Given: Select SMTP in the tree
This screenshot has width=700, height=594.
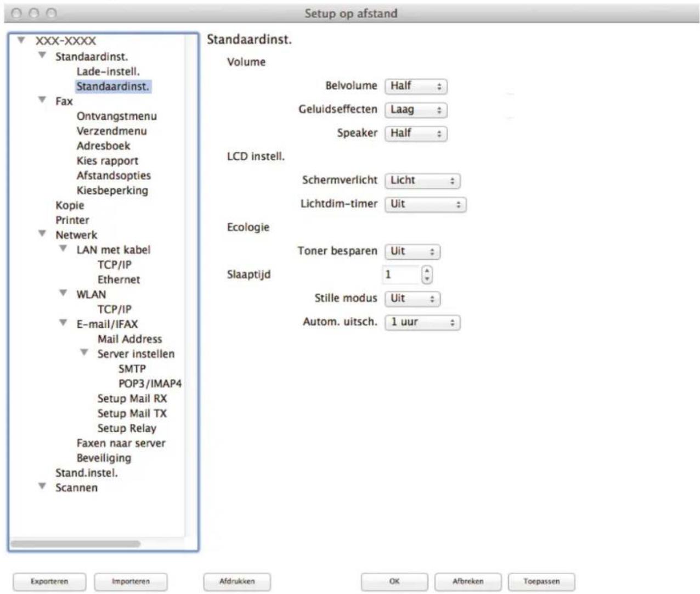Looking at the screenshot, I should click(x=132, y=368).
